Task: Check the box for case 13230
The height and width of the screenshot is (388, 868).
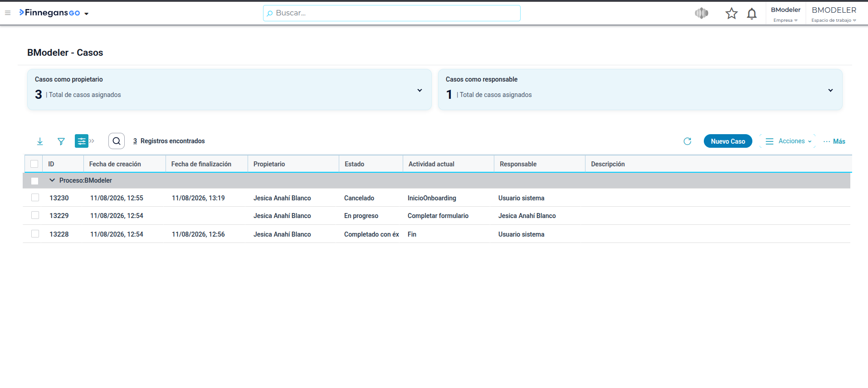Action: [35, 198]
